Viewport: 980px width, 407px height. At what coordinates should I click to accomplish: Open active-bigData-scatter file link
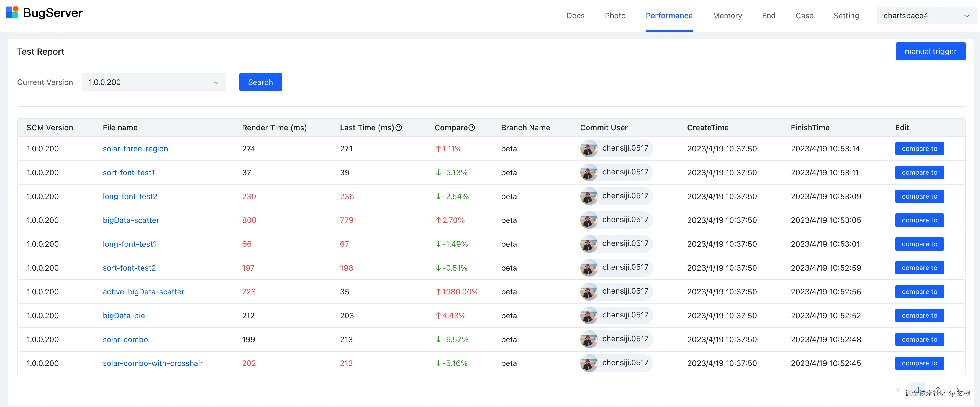pyautogui.click(x=143, y=292)
